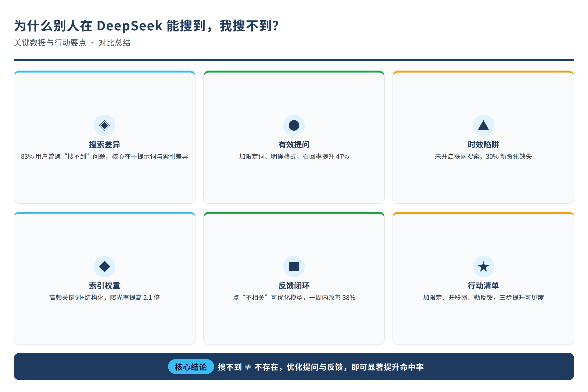
Task: Click the 行动清单 card heading
Action: pyautogui.click(x=483, y=286)
